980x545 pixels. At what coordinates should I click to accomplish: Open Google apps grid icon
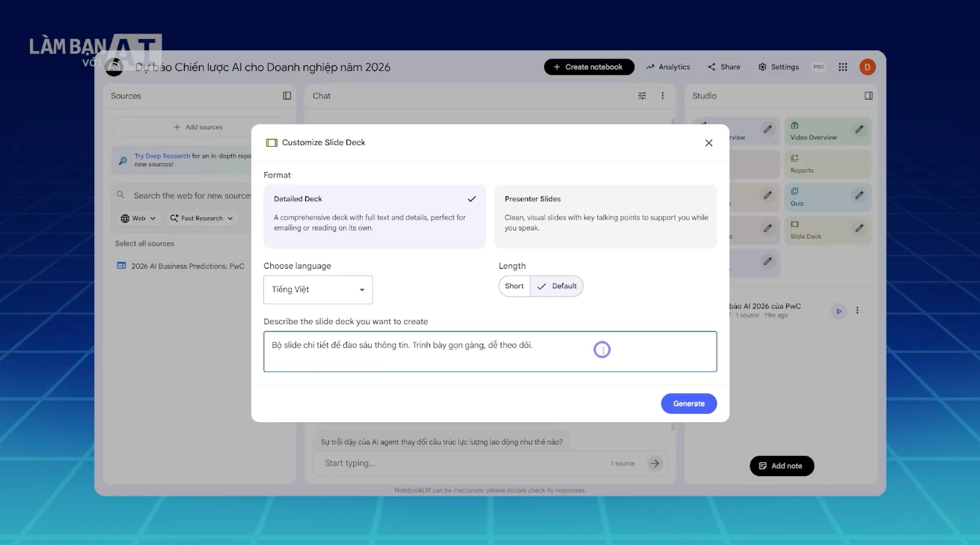click(843, 67)
